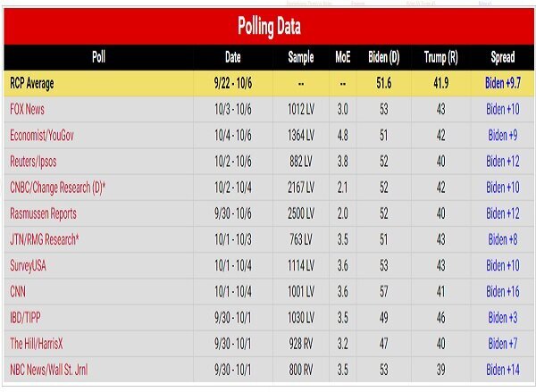Open the NBC News/Wall St. Jrnl link
The width and height of the screenshot is (536, 392).
click(49, 370)
